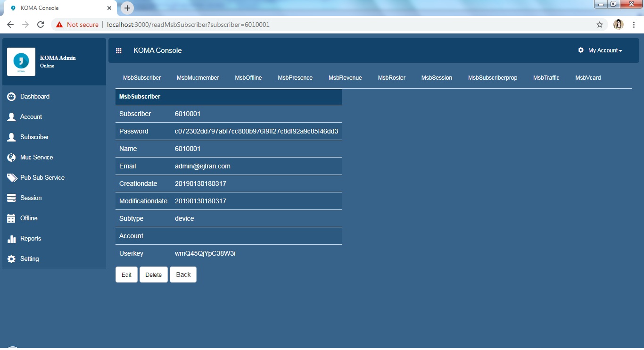Click the Delete button
Image resolution: width=644 pixels, height=350 pixels.
click(x=153, y=274)
